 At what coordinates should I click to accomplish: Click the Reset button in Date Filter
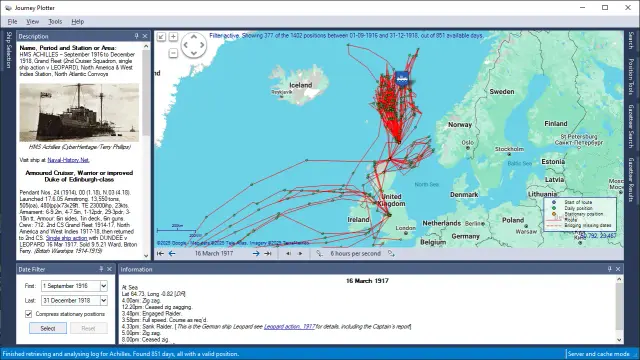(89, 328)
